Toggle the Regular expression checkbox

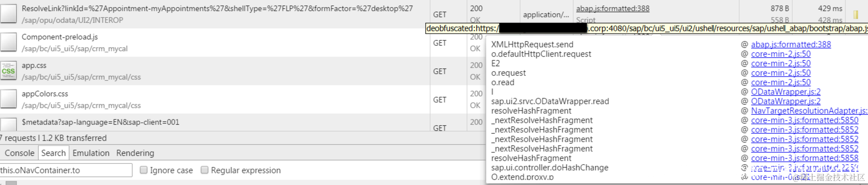tap(205, 170)
